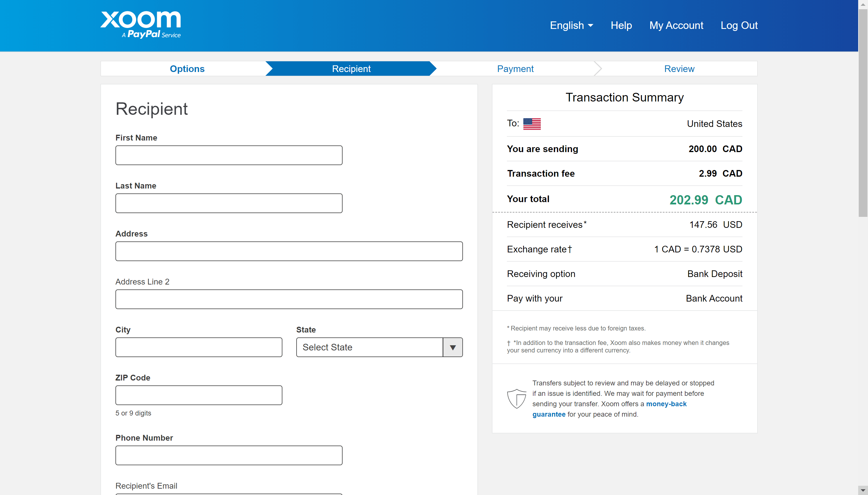Click the ZIP Code input field

point(199,395)
